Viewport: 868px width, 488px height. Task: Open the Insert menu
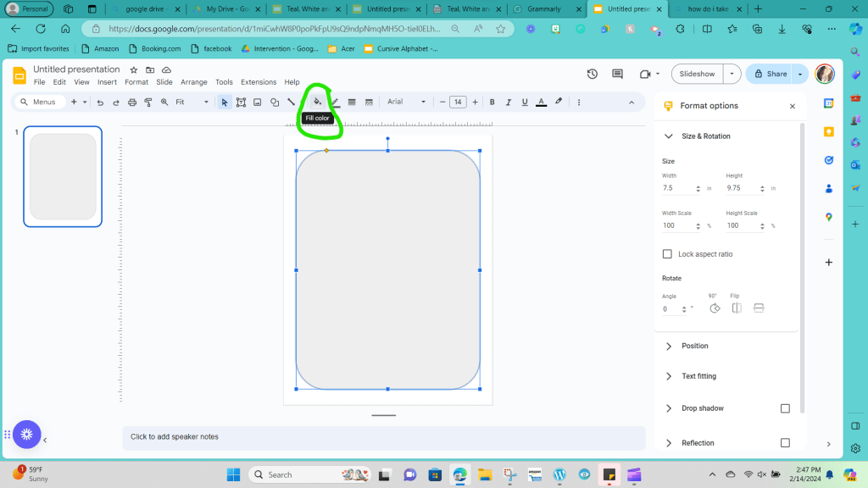pyautogui.click(x=107, y=82)
